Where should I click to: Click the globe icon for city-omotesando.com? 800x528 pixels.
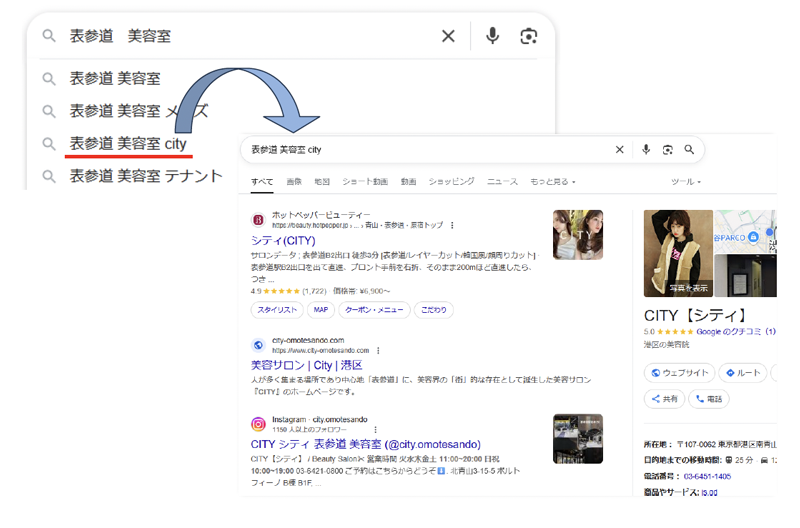[x=258, y=345]
